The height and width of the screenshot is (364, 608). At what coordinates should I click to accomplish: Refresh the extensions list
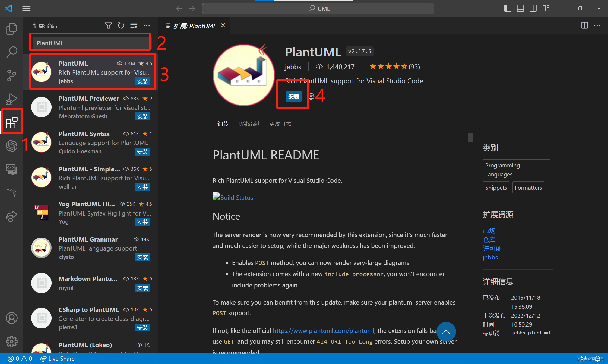pos(121,25)
